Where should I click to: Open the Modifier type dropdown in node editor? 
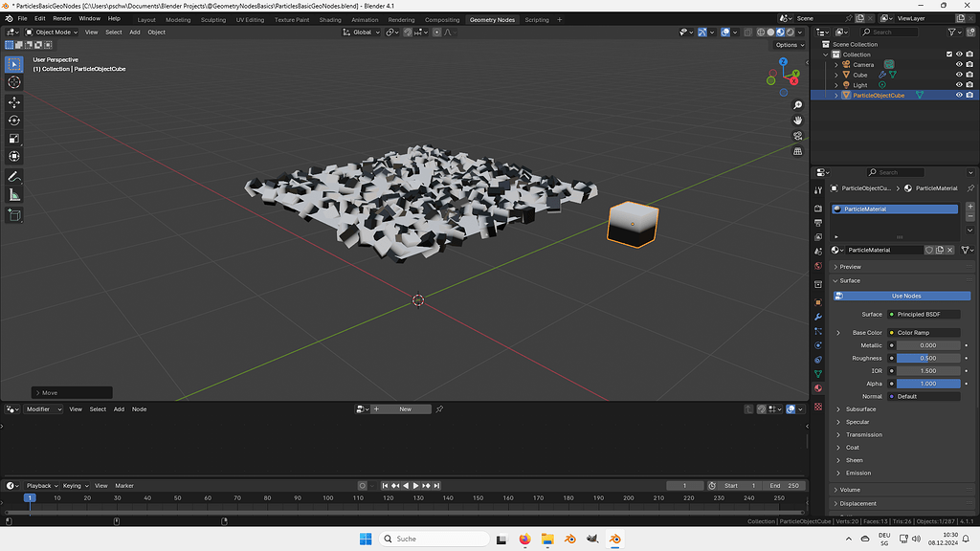[43, 409]
